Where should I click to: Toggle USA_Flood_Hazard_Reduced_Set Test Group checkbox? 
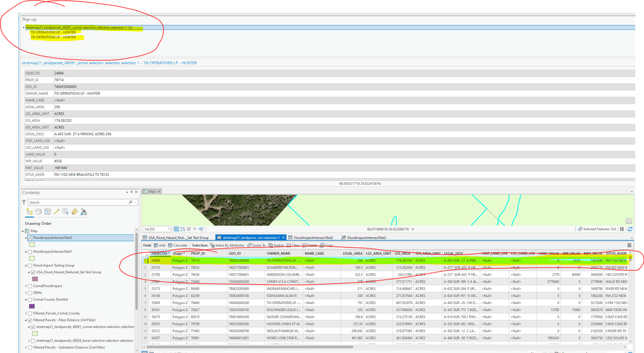coord(34,272)
